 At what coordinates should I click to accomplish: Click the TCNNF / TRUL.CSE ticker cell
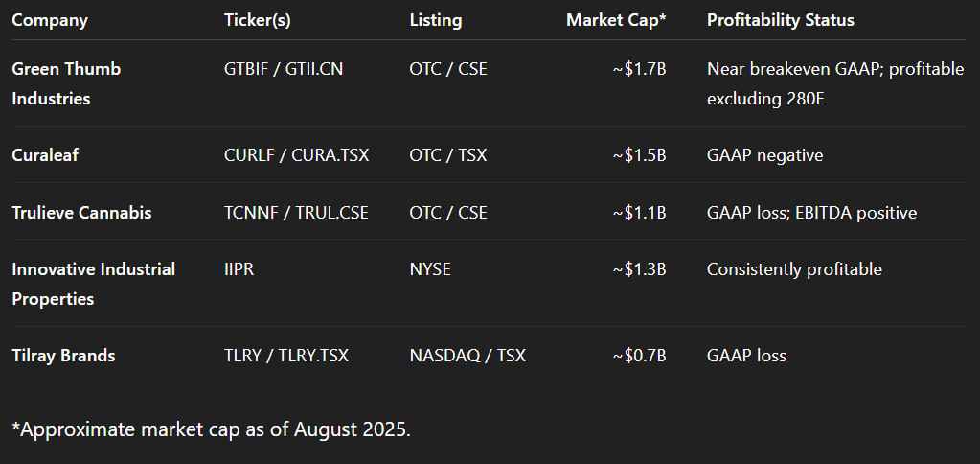(296, 213)
